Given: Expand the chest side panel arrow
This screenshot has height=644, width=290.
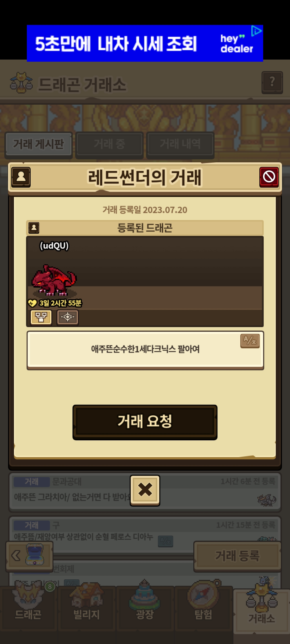Looking at the screenshot, I should tap(29, 556).
